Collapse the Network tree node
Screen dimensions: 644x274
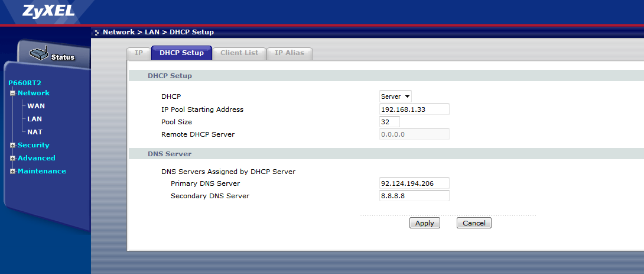point(12,94)
